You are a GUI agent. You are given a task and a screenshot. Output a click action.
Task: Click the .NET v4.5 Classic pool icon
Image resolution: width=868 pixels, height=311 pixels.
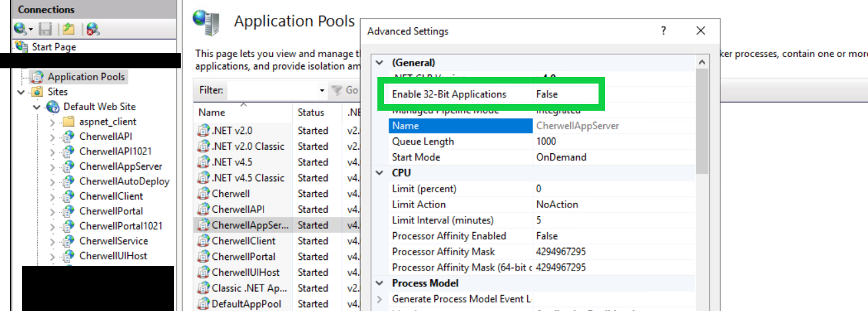coord(203,178)
